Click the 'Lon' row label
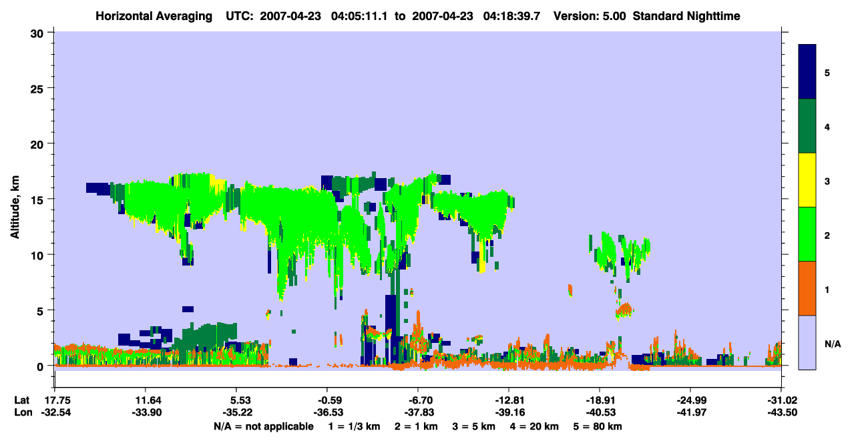Viewport: 868px width, 445px height. (x=22, y=412)
